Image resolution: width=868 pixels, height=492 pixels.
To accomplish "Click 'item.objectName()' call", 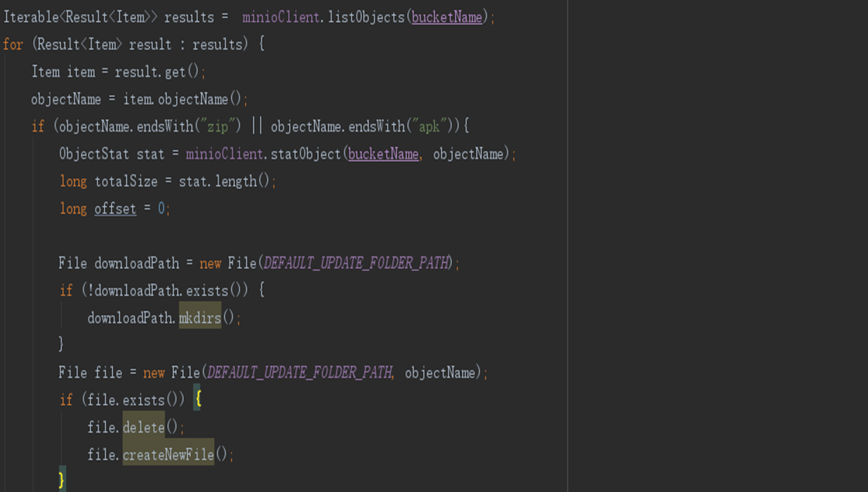I will click(x=182, y=99).
